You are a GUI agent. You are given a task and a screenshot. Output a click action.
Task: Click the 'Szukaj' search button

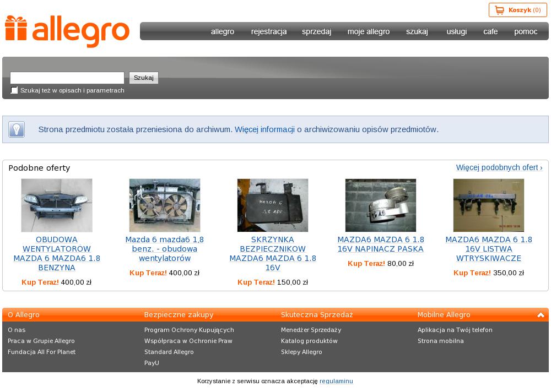tap(144, 78)
